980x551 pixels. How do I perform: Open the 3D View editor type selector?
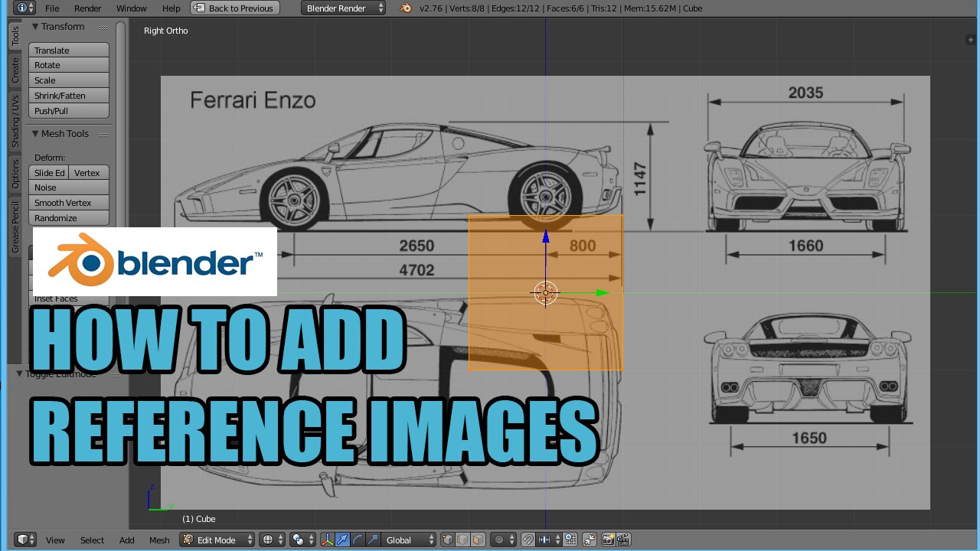point(26,540)
